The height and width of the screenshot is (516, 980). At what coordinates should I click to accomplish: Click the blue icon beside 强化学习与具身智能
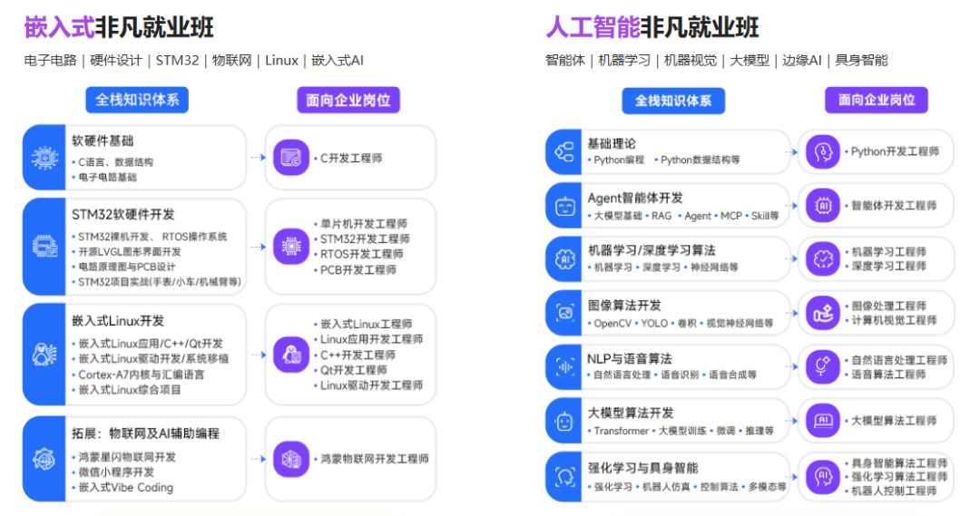point(564,477)
